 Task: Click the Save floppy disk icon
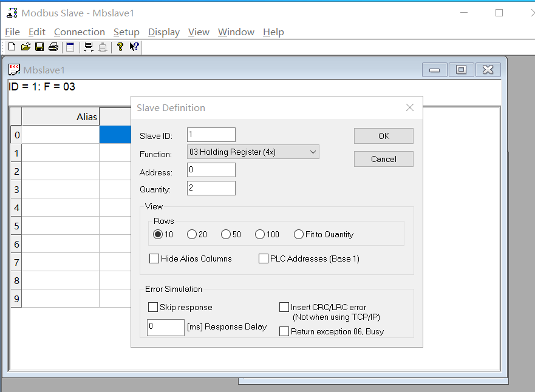(x=39, y=47)
